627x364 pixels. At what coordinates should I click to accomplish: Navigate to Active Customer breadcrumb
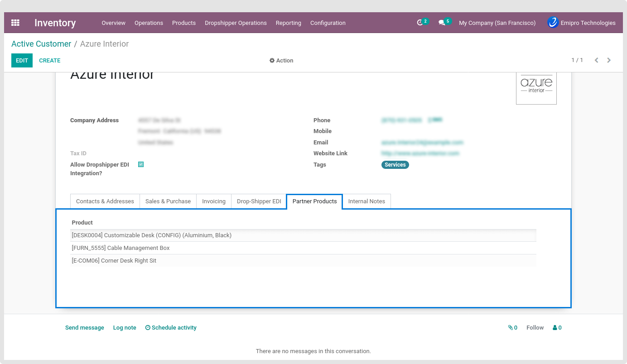tap(41, 44)
